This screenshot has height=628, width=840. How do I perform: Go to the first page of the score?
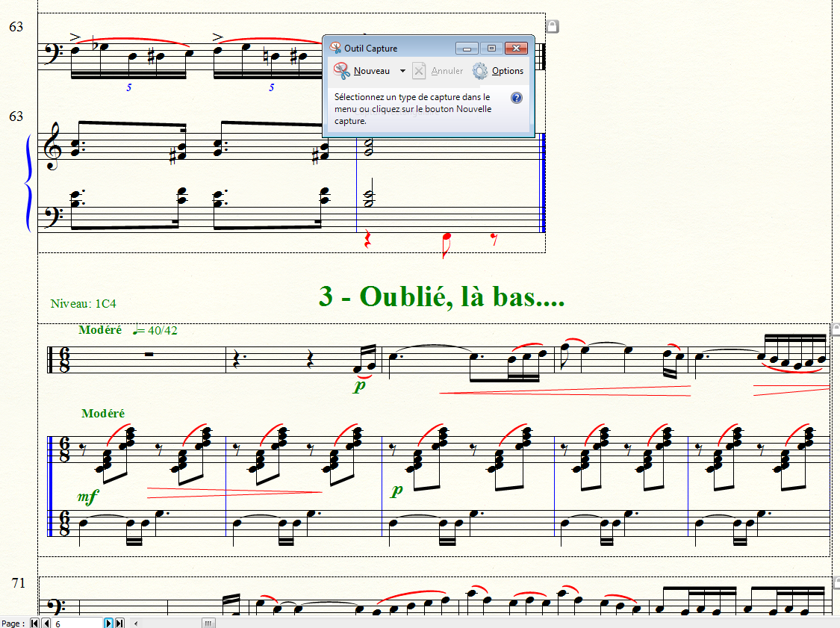[34, 623]
